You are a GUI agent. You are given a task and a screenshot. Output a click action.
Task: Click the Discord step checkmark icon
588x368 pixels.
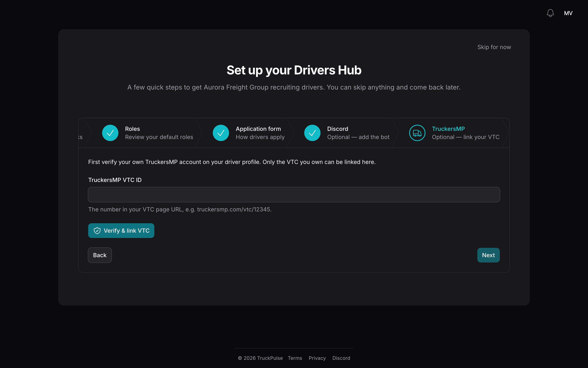tap(312, 133)
